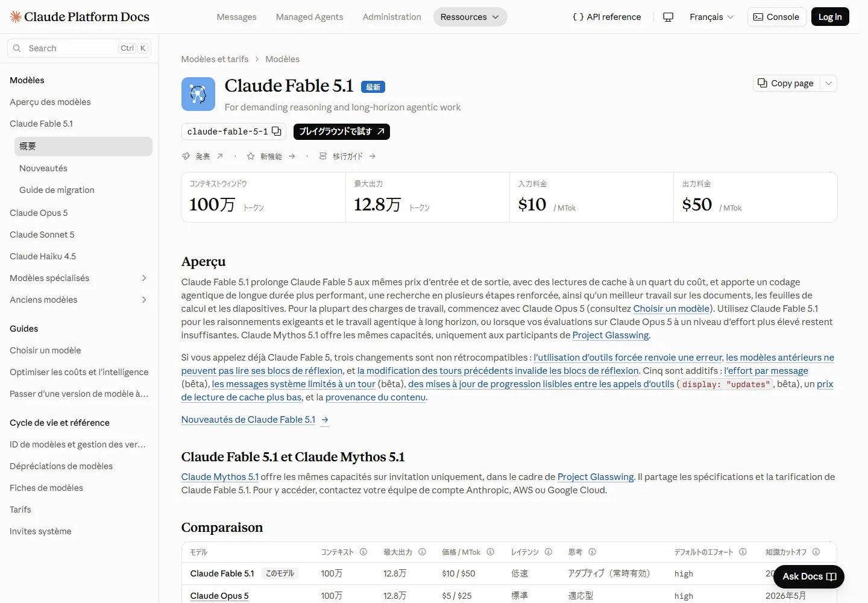Follow the l'effort par message link
Screen dimensions: 868x603
click(766, 371)
